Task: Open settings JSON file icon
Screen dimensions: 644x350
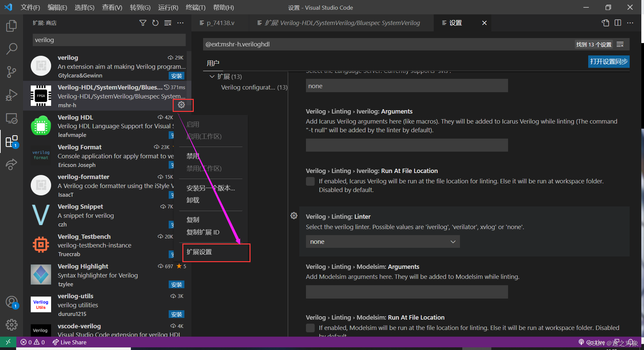Action: pos(605,23)
